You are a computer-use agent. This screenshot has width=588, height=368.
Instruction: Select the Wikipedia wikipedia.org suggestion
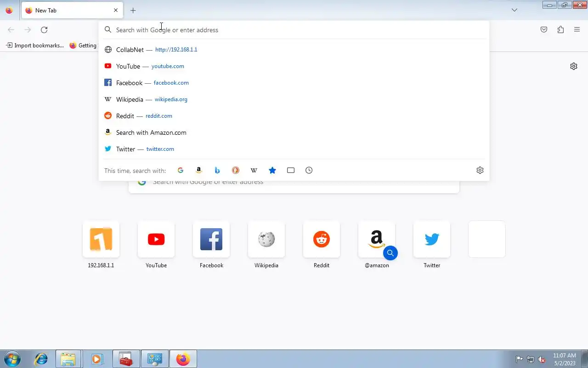coord(294,99)
